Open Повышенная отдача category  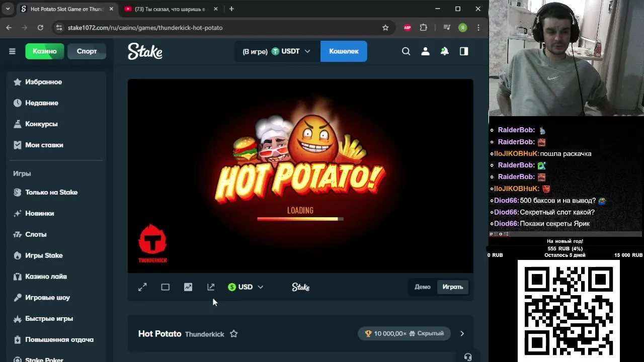point(56,340)
